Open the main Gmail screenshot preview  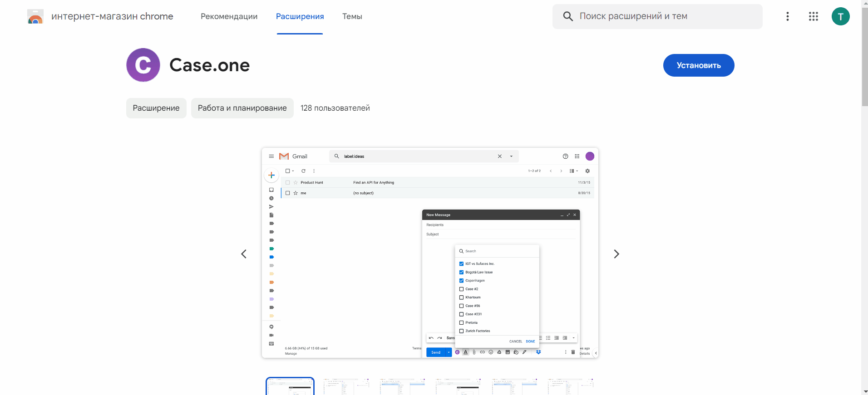tap(430, 253)
